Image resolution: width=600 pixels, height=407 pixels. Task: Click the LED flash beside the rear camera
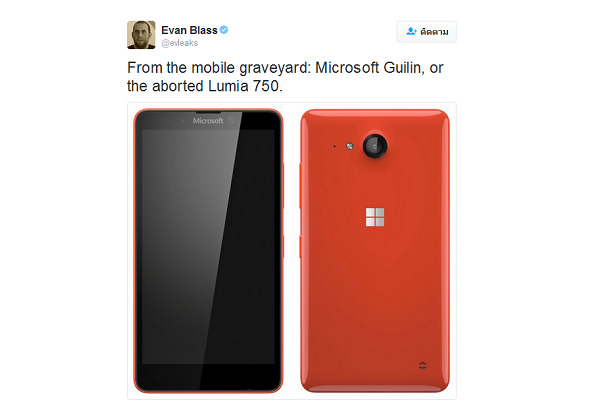pos(350,146)
